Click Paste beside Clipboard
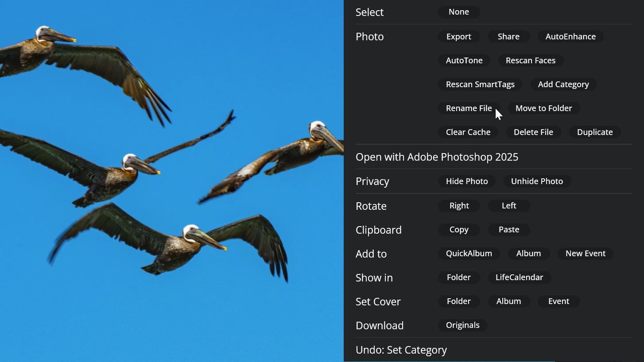 click(x=509, y=230)
